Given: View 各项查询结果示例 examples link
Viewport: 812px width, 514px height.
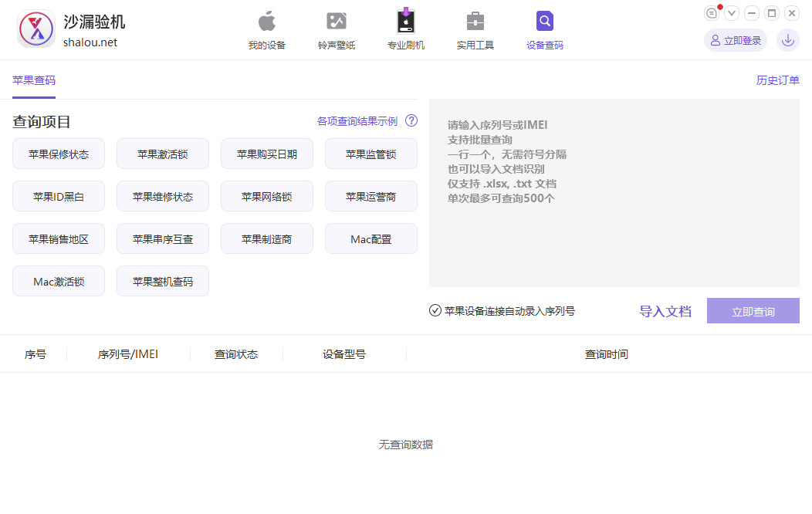Looking at the screenshot, I should (357, 121).
